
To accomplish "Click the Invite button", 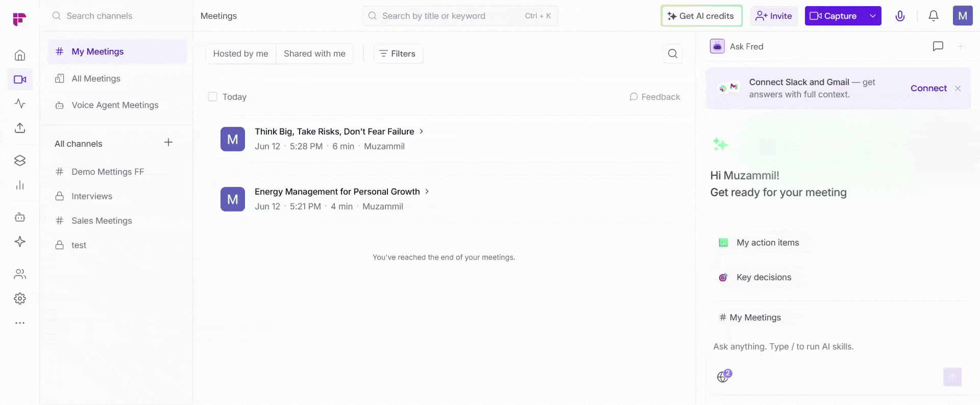I will click(774, 16).
